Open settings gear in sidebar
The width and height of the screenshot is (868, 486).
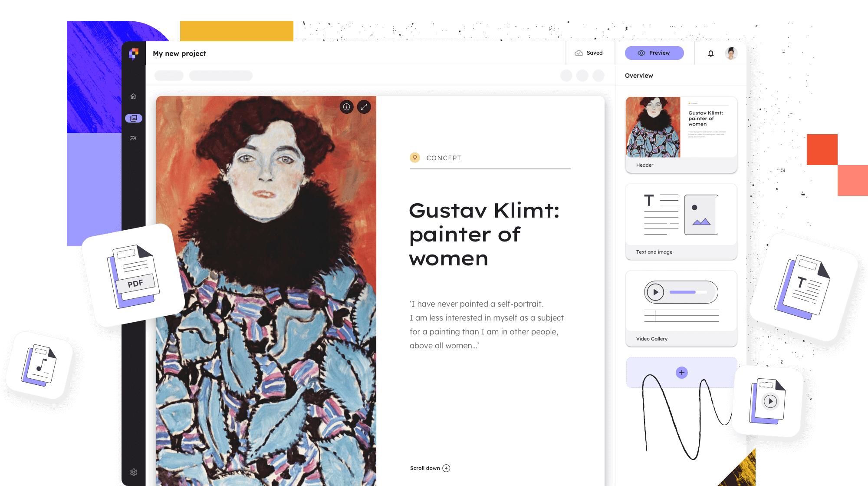tap(134, 472)
